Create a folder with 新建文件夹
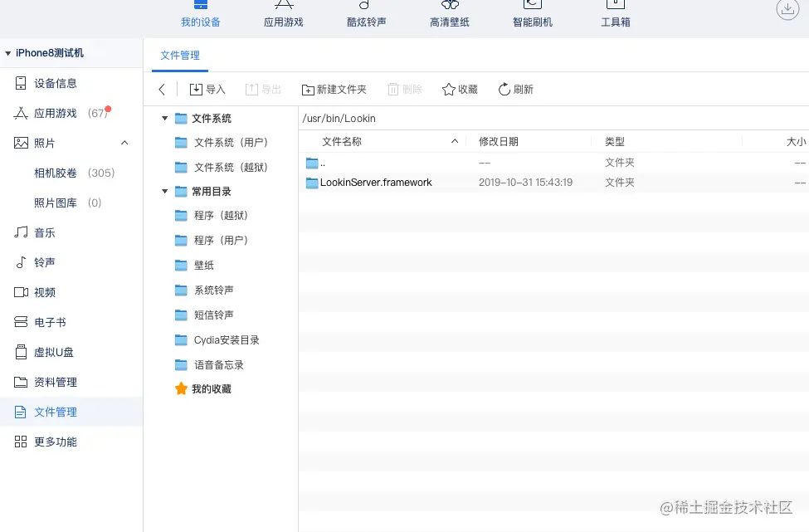The width and height of the screenshot is (809, 532). pyautogui.click(x=334, y=90)
